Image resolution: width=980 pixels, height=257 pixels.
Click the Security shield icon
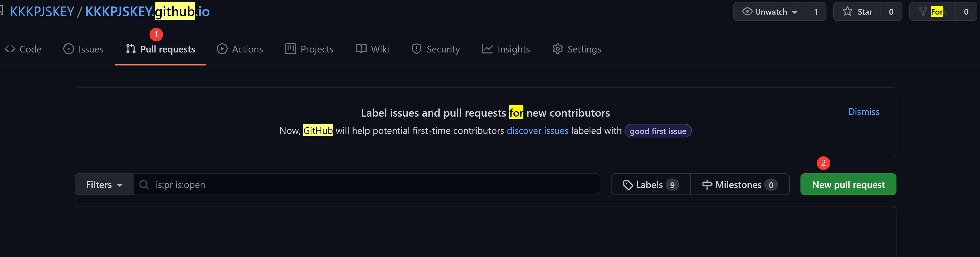[417, 49]
